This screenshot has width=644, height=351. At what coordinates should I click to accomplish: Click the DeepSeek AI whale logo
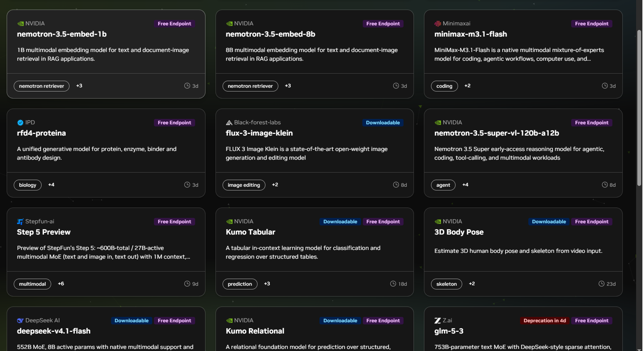[x=20, y=321]
